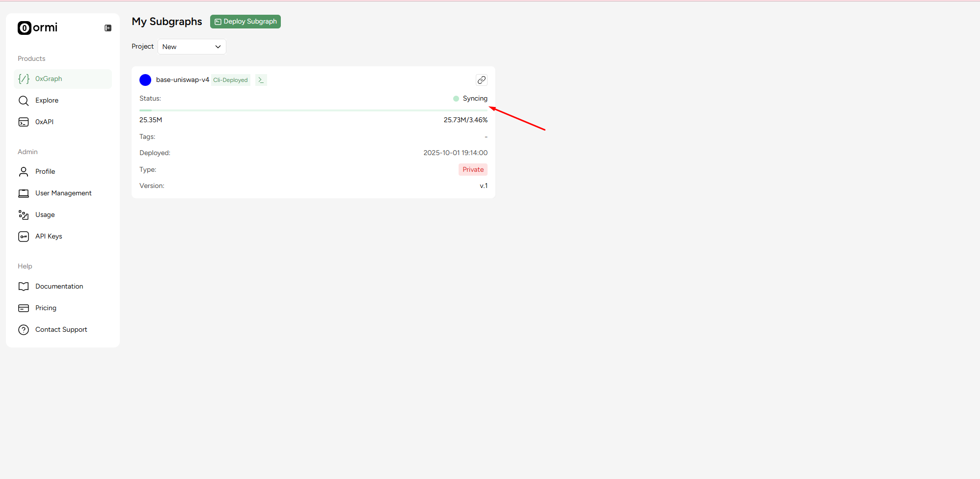The width and height of the screenshot is (980, 479).
Task: Open the Project dropdown showing New
Action: (192, 47)
